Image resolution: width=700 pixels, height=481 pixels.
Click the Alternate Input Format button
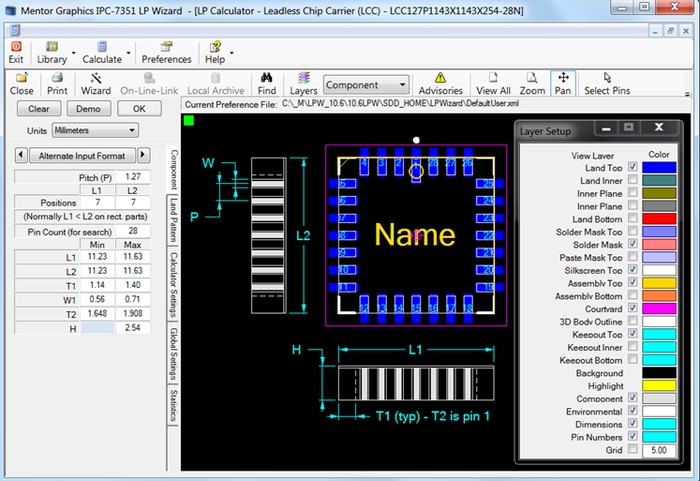82,155
